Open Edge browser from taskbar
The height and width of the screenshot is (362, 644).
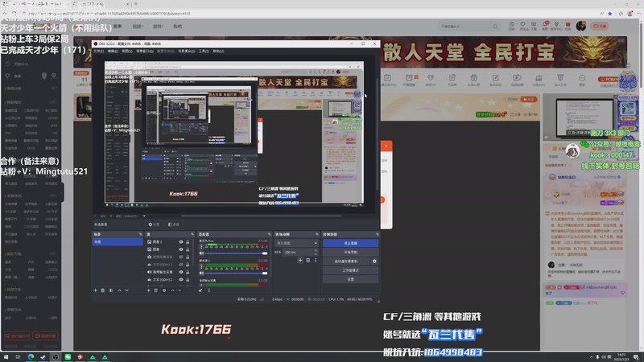31,357
